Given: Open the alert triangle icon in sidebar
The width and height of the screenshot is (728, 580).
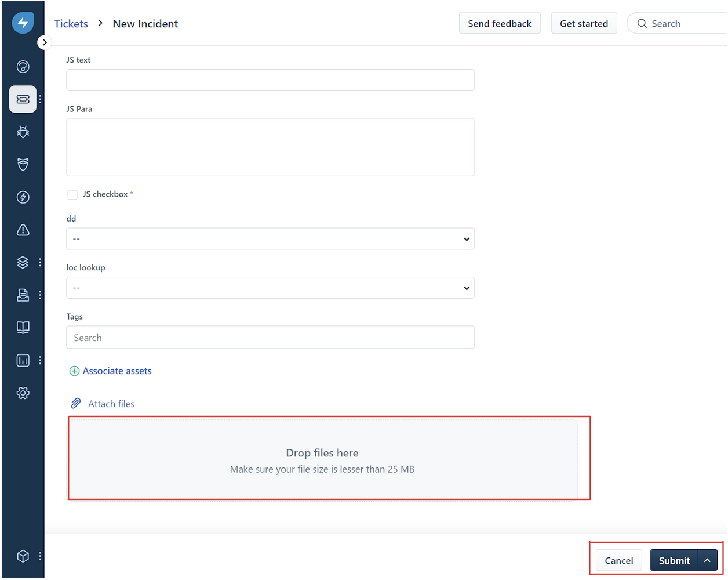Looking at the screenshot, I should 23,230.
